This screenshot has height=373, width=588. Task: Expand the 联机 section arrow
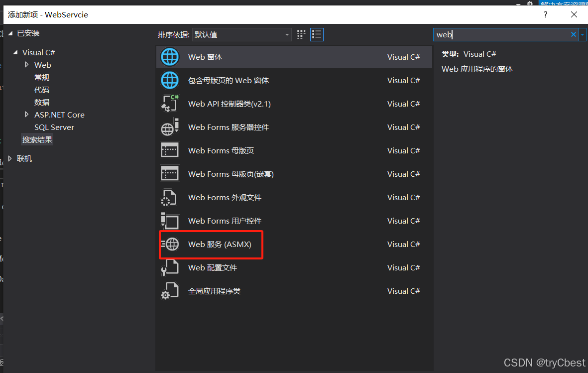(10, 158)
